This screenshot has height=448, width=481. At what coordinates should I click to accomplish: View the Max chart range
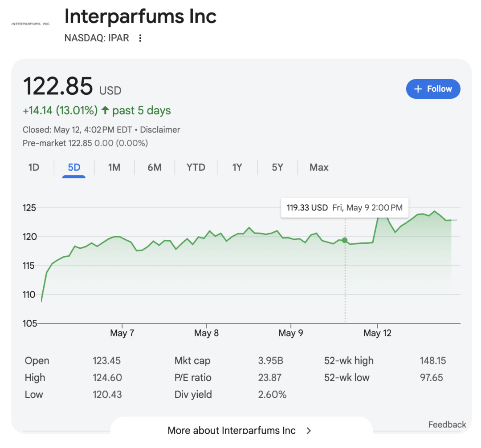(319, 168)
